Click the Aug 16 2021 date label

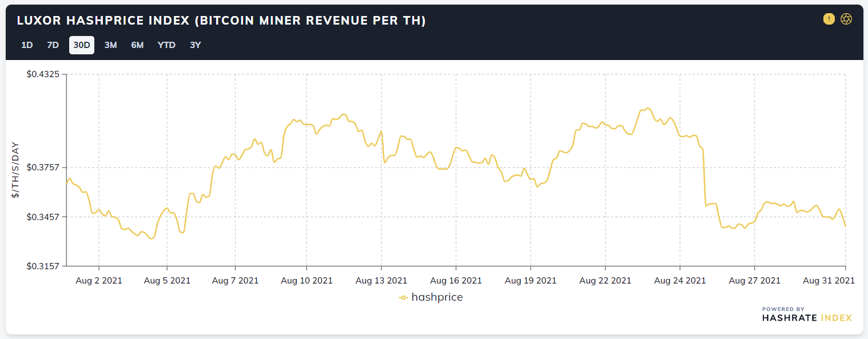[x=456, y=281]
